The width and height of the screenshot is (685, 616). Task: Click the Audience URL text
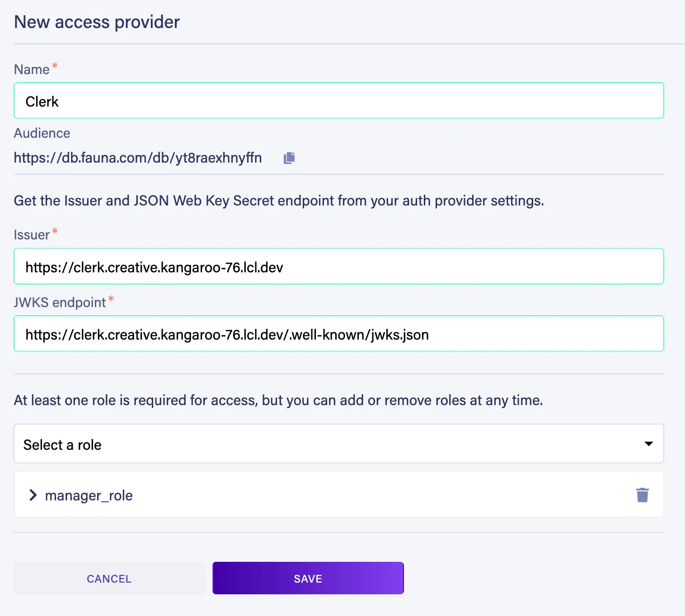(x=138, y=158)
